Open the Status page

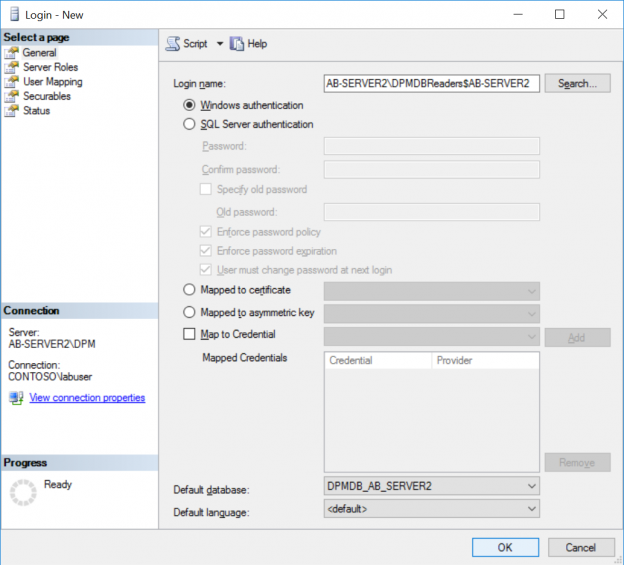pyautogui.click(x=36, y=111)
